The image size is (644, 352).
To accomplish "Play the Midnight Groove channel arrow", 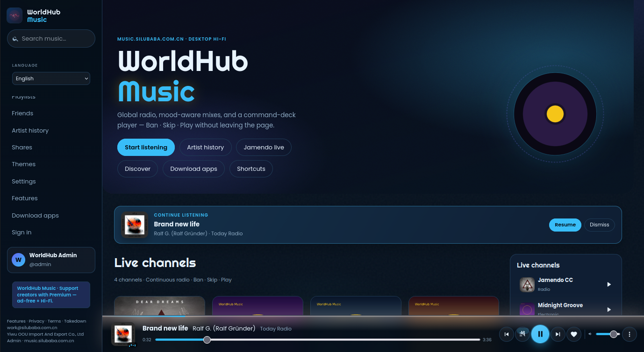I will tap(609, 309).
